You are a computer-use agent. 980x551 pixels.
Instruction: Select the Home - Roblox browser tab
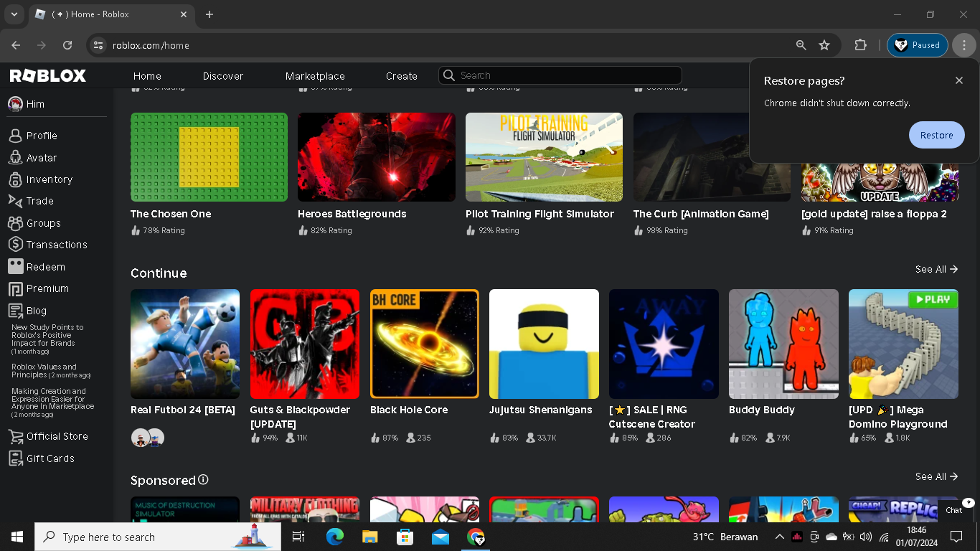coord(111,14)
